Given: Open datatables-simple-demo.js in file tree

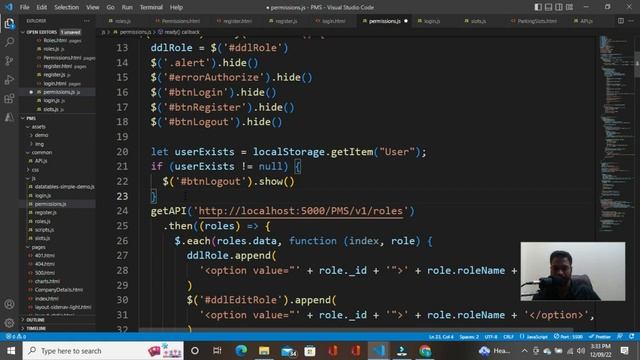Looking at the screenshot, I should 64,187.
